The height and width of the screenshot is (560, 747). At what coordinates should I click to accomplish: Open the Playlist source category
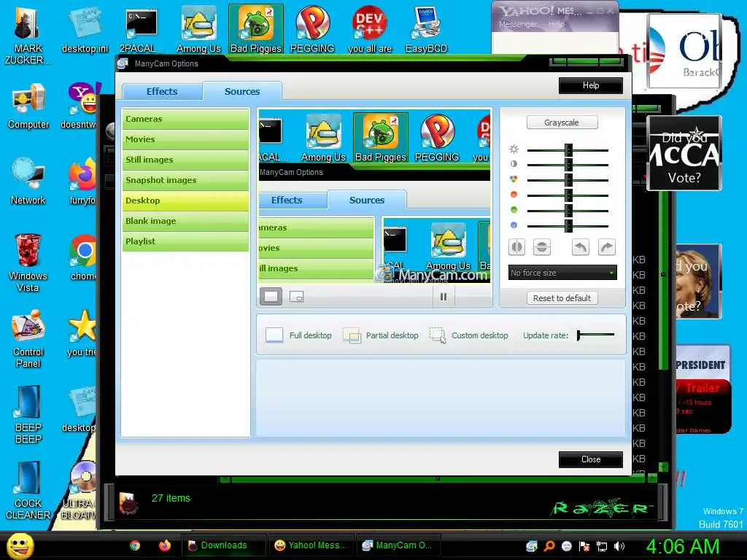coord(185,242)
